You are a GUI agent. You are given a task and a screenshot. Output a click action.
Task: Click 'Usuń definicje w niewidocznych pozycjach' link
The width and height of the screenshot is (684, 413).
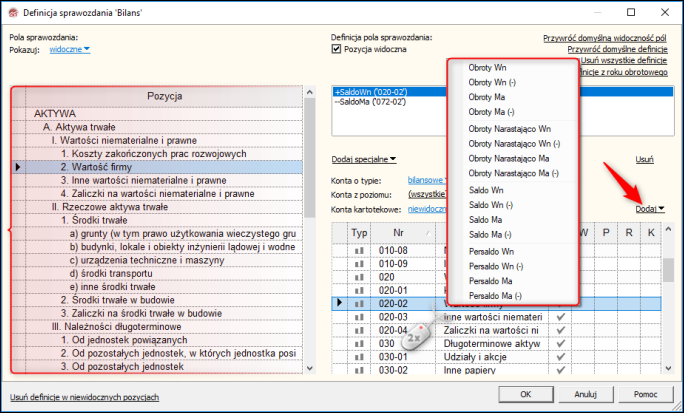(x=85, y=397)
